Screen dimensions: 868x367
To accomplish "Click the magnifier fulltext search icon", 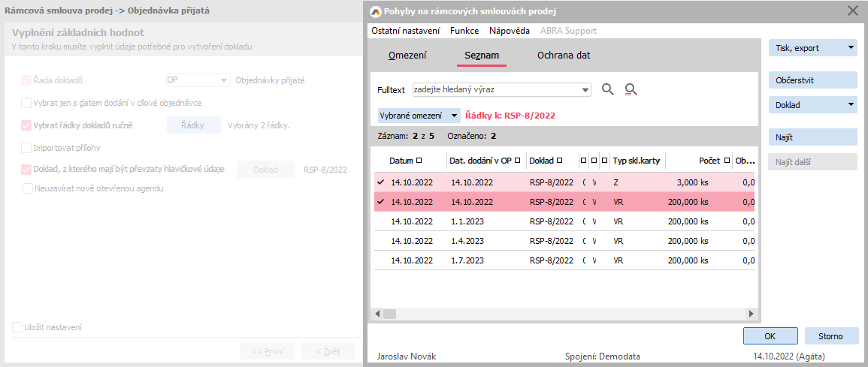I will click(608, 90).
